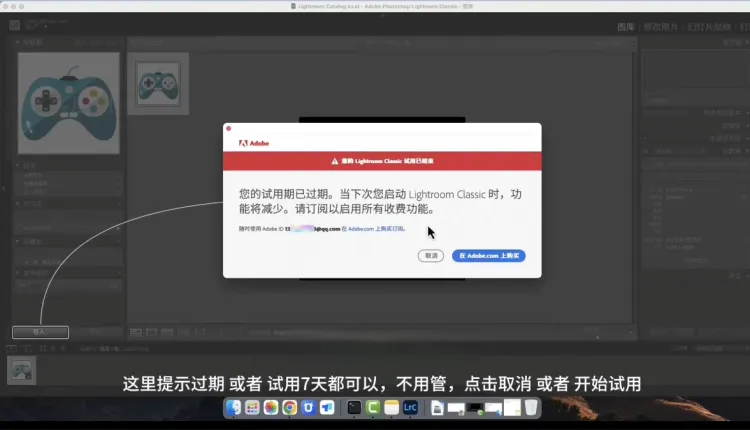Open Notes from the Dock
The height and width of the screenshot is (430, 750).
click(391, 408)
